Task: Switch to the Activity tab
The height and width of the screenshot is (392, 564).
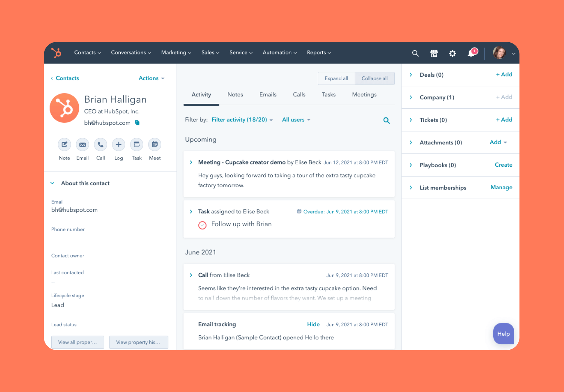Action: click(x=201, y=94)
